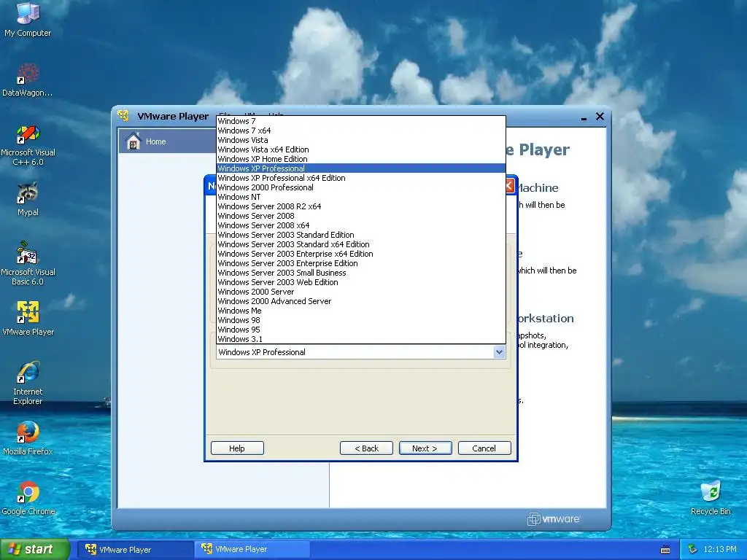The height and width of the screenshot is (560, 747).
Task: Choose Windows 2000 Server
Action: (360, 292)
